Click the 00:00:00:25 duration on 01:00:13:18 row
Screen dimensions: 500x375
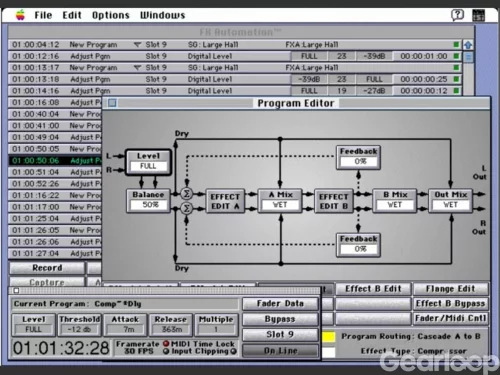(423, 79)
